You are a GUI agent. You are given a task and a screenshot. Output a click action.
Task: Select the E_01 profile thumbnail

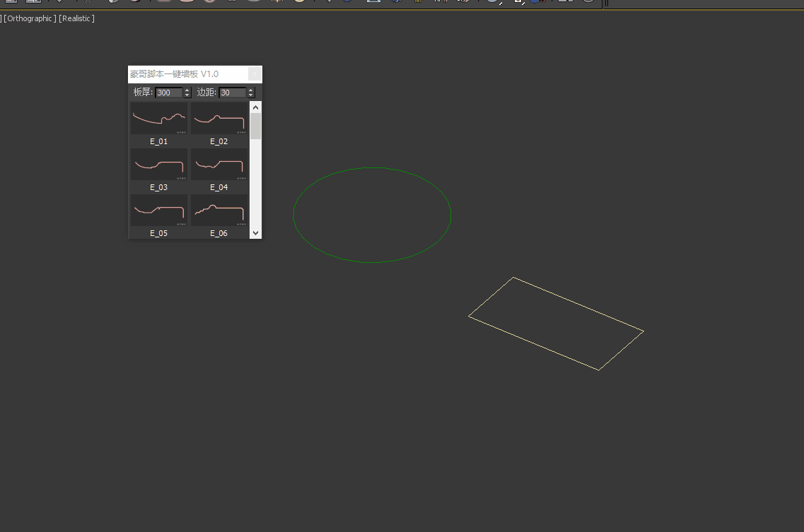[159, 118]
